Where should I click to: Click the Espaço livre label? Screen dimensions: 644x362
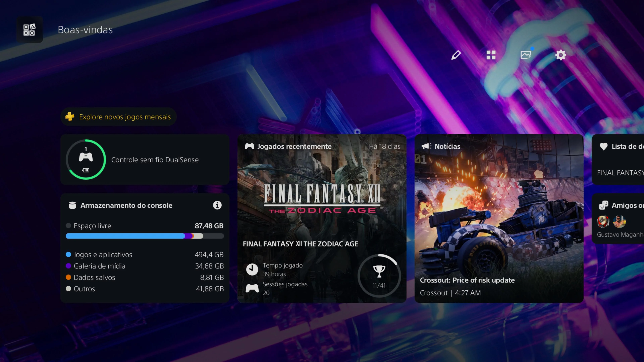92,226
